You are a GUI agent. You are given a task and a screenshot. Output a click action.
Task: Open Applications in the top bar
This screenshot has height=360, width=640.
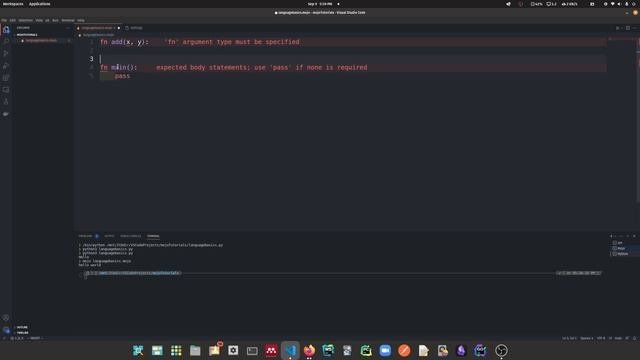[40, 4]
